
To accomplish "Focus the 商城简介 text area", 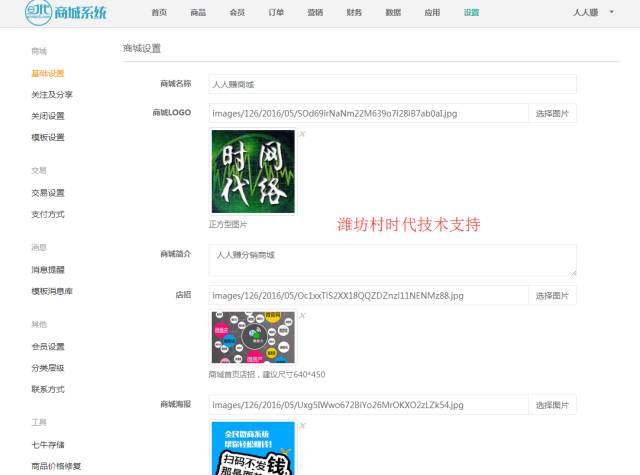I will [x=392, y=260].
